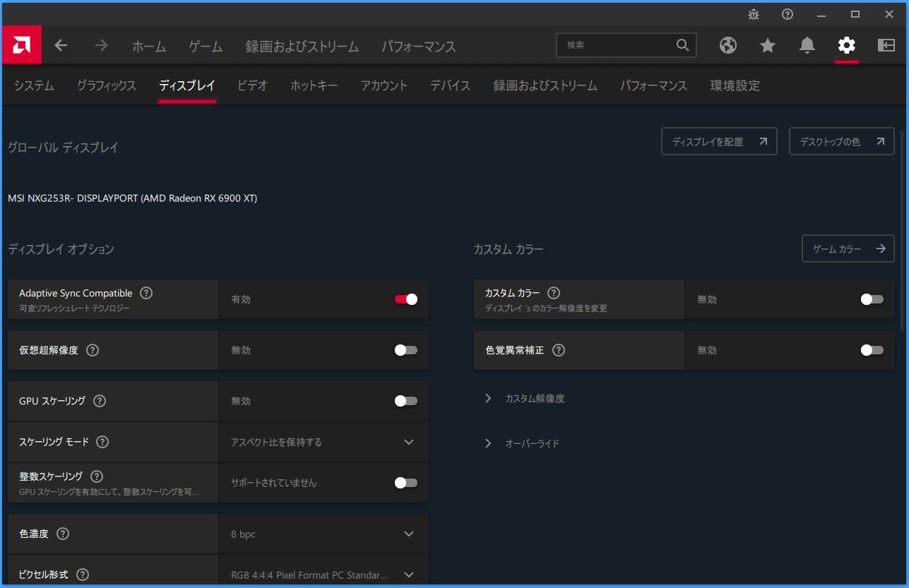Open 録画およびストリーム settings sub-tab

[545, 85]
